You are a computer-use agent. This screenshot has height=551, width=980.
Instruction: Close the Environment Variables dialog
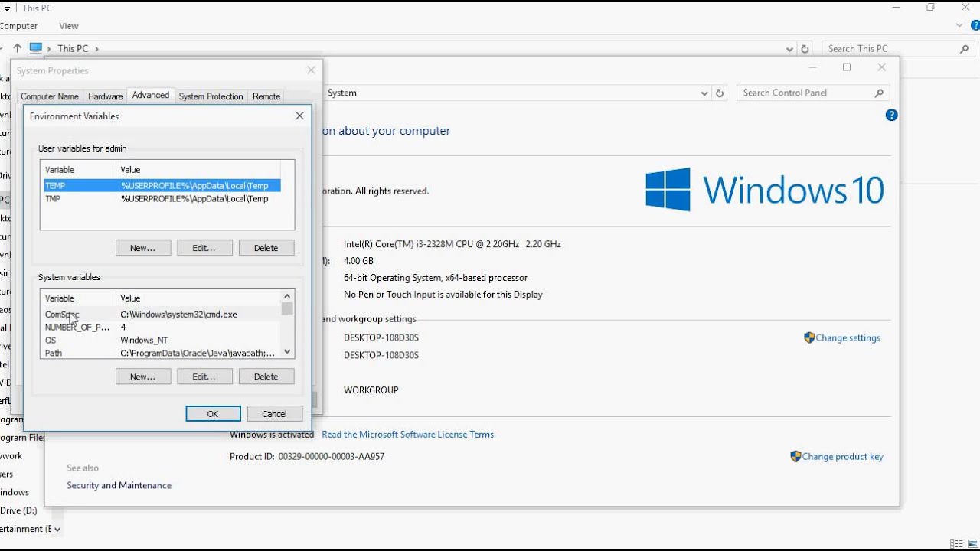(299, 116)
